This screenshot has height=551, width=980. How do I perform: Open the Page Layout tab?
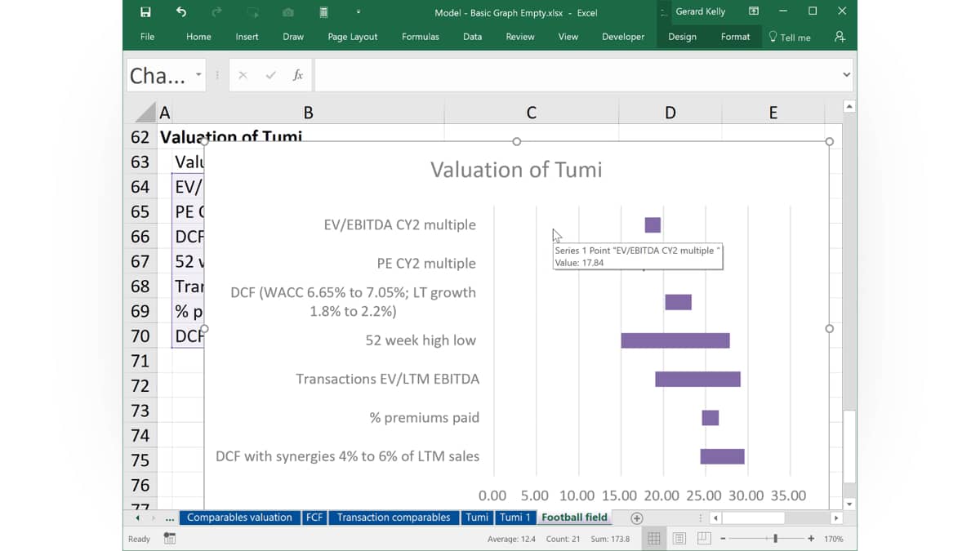(x=353, y=37)
